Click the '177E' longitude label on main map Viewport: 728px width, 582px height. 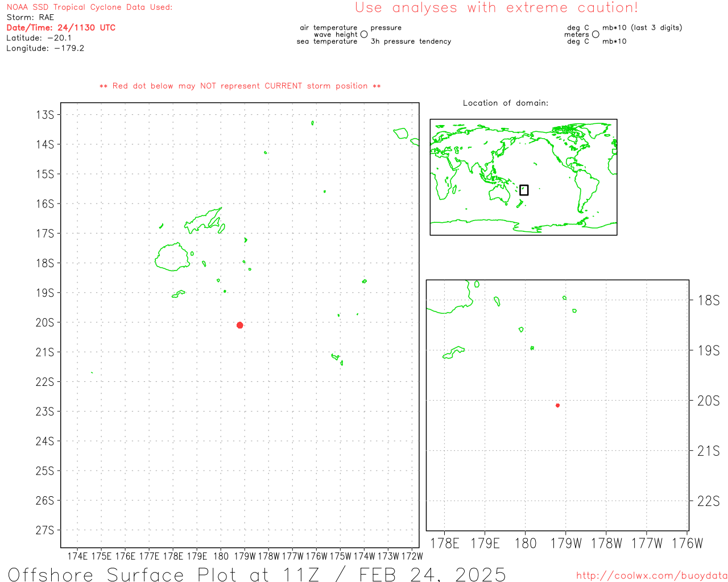coord(150,556)
